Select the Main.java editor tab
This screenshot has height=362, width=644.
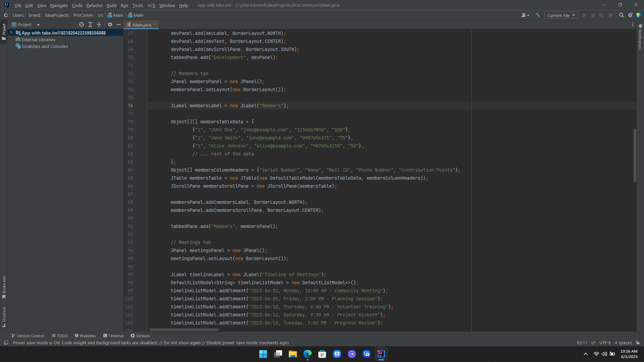tap(141, 25)
